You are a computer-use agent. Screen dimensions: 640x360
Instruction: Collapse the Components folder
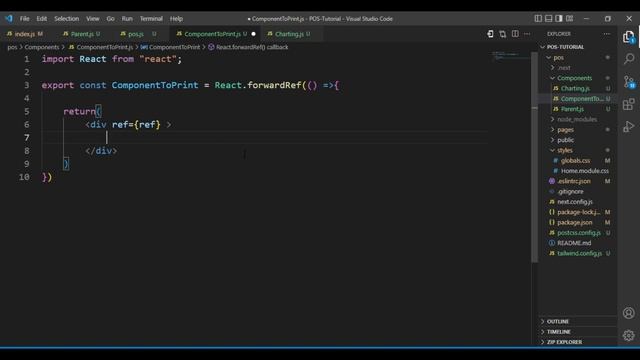pyautogui.click(x=578, y=78)
